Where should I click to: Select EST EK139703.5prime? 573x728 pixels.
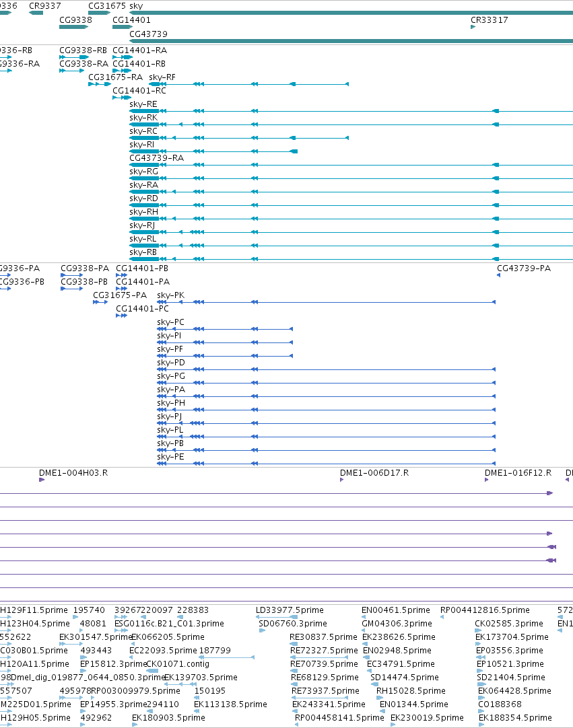201,678
